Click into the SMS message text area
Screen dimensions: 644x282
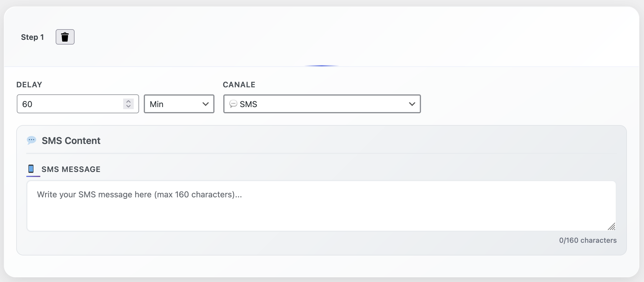[321, 206]
